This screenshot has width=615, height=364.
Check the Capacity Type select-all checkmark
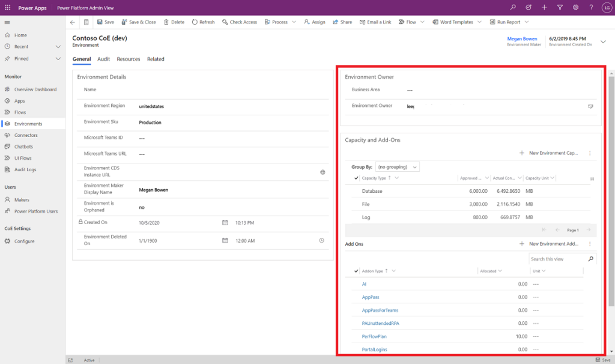point(355,178)
